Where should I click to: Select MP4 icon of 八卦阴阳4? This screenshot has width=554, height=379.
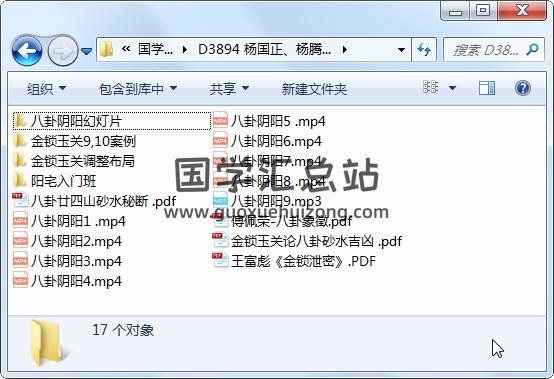point(20,281)
